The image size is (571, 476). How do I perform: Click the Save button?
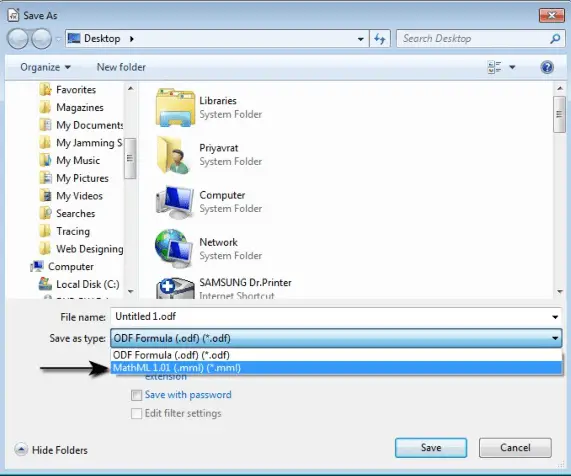click(431, 448)
